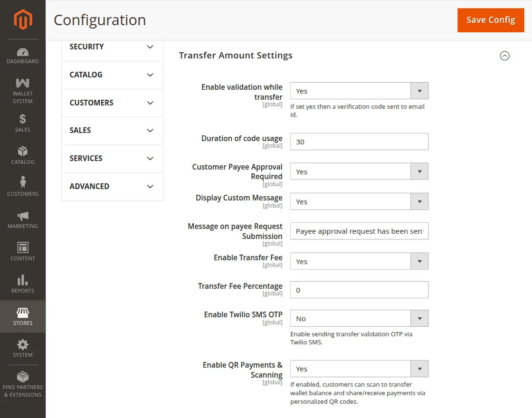Open the Sales dollar icon

23,119
